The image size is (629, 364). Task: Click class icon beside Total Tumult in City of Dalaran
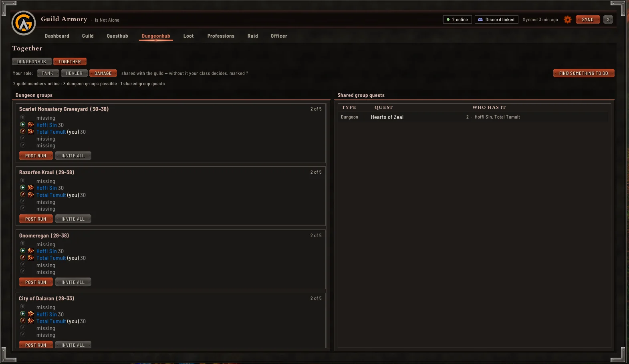click(31, 321)
